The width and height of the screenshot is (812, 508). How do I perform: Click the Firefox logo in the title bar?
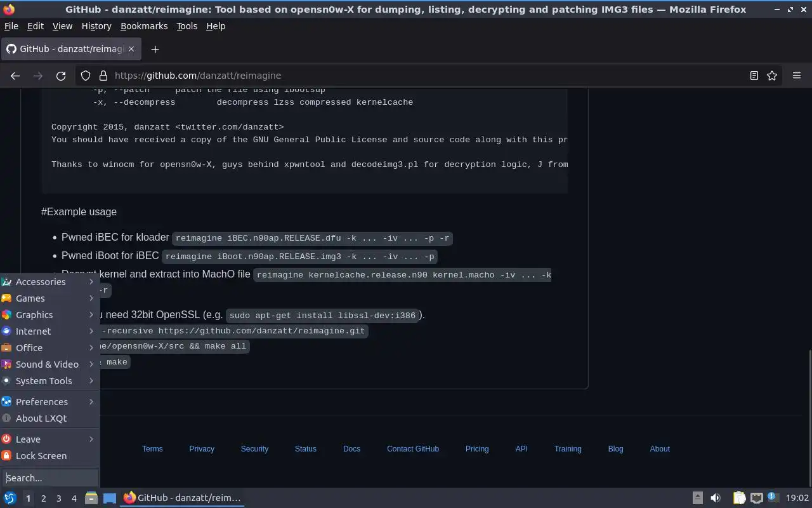click(x=9, y=9)
